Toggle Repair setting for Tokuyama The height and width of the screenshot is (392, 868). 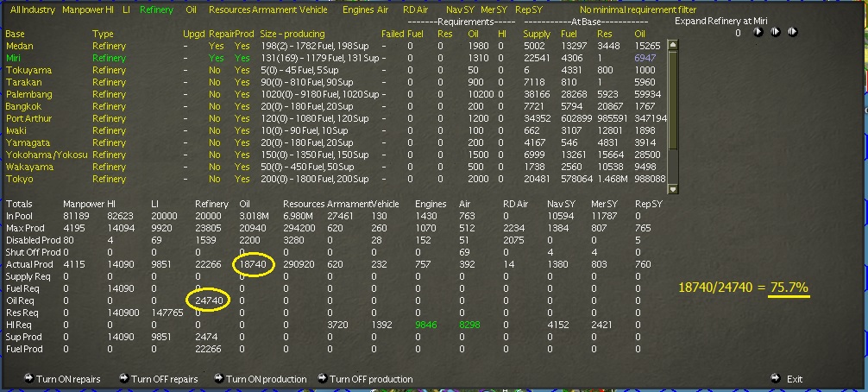[x=214, y=70]
